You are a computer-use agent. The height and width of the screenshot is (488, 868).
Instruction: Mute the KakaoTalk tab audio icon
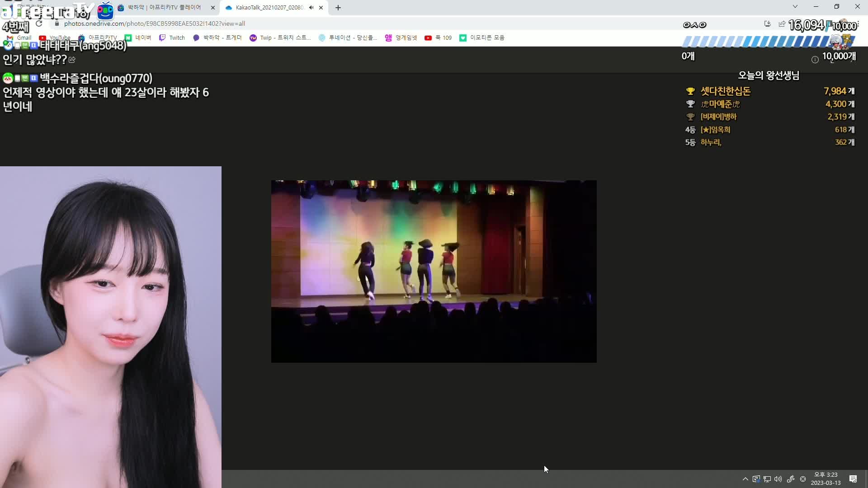tap(311, 8)
